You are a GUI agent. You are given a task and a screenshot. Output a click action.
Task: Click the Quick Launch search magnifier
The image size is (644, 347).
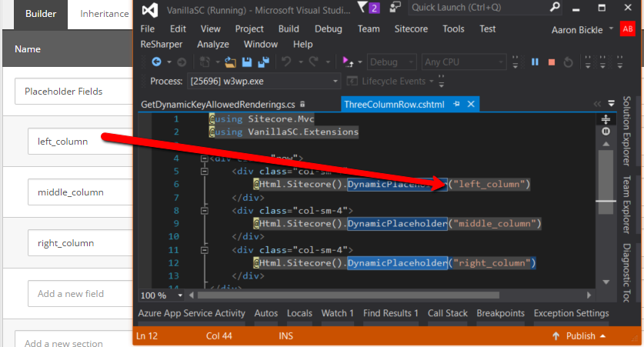pyautogui.click(x=555, y=7)
